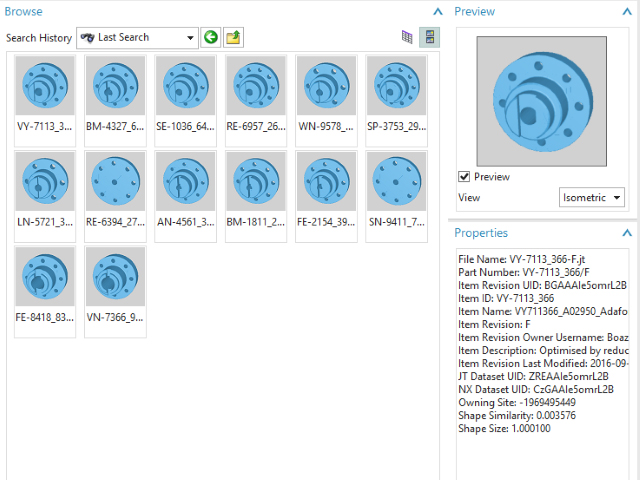Collapse the Preview section
The width and height of the screenshot is (640, 480).
click(x=627, y=11)
